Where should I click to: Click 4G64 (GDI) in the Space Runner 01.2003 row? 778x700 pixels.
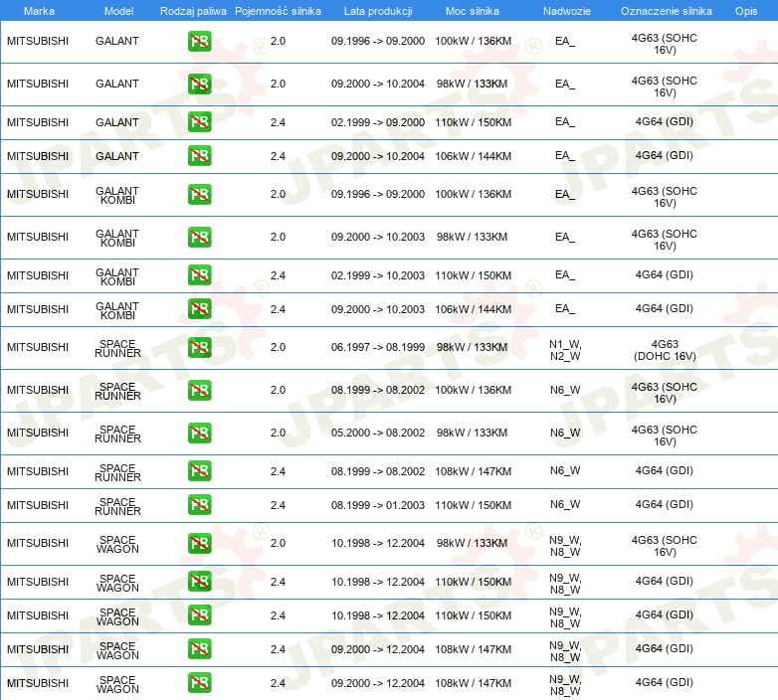tap(665, 504)
